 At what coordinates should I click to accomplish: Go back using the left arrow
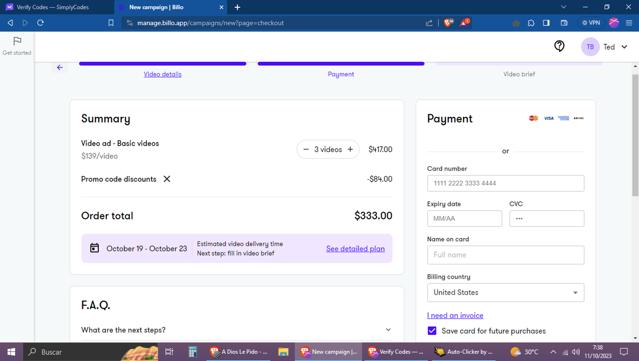pos(60,67)
